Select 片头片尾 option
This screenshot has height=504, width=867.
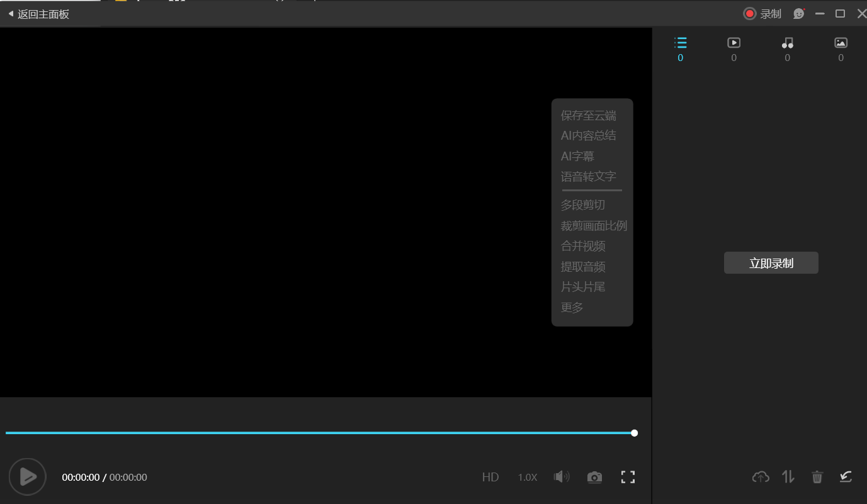(x=583, y=286)
